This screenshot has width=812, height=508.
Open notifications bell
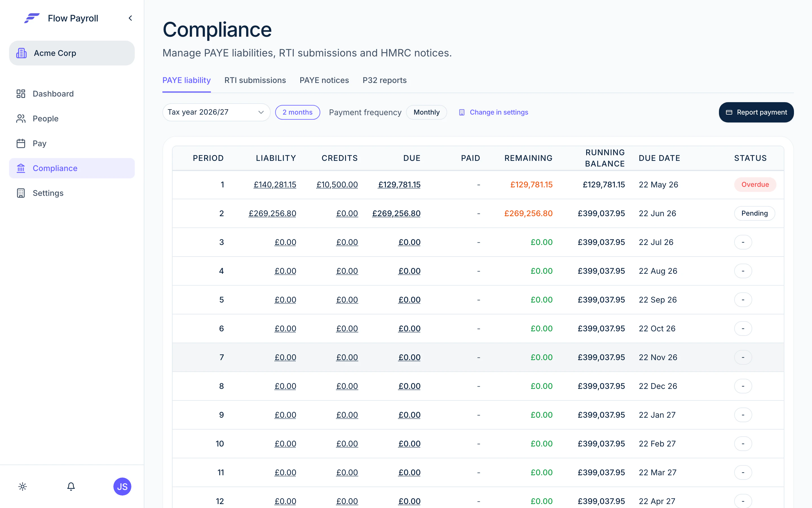(x=71, y=487)
